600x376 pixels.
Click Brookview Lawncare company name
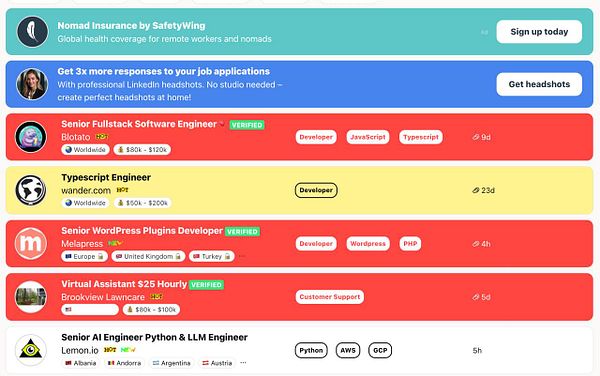coord(103,297)
